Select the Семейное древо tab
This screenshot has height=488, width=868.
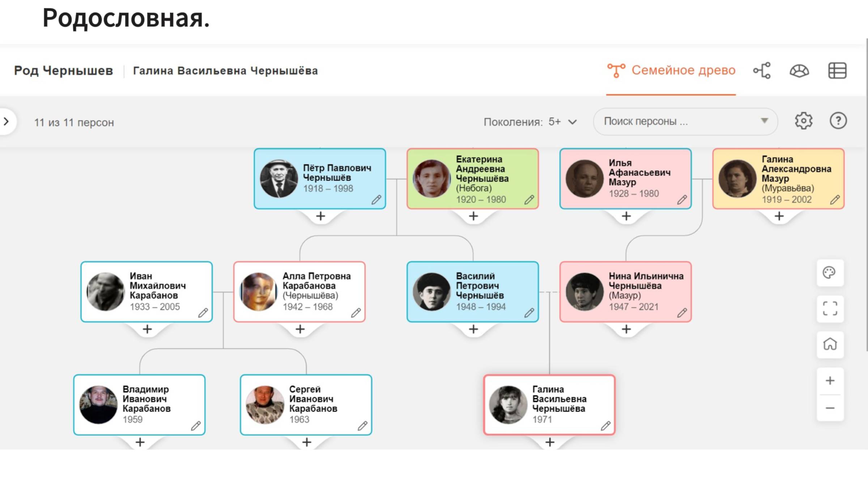(671, 70)
